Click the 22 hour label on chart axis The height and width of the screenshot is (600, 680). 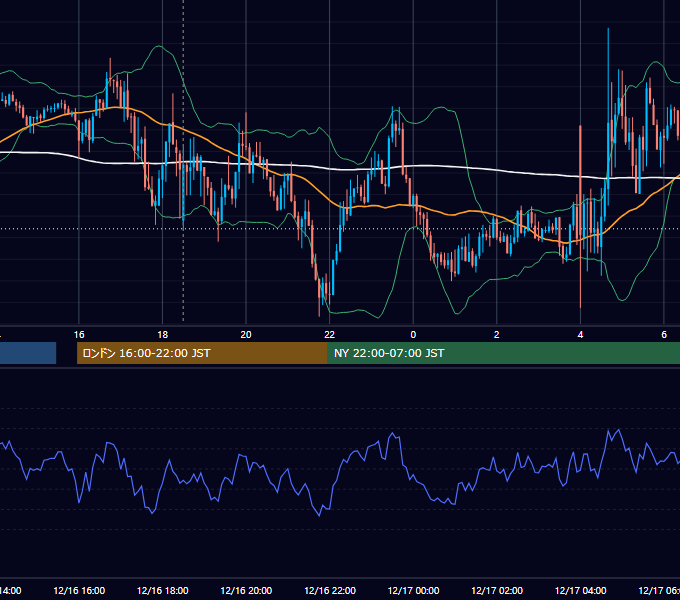(x=330, y=334)
